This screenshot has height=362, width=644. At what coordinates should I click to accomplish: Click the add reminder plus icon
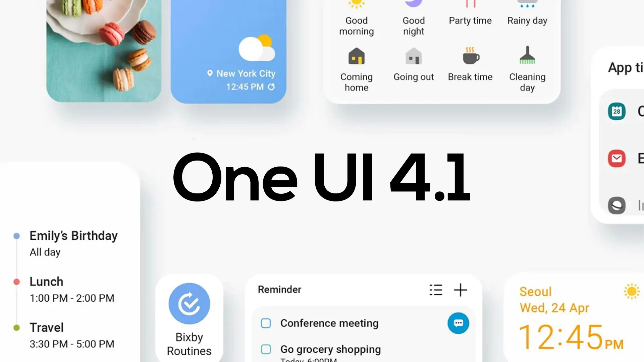point(461,290)
